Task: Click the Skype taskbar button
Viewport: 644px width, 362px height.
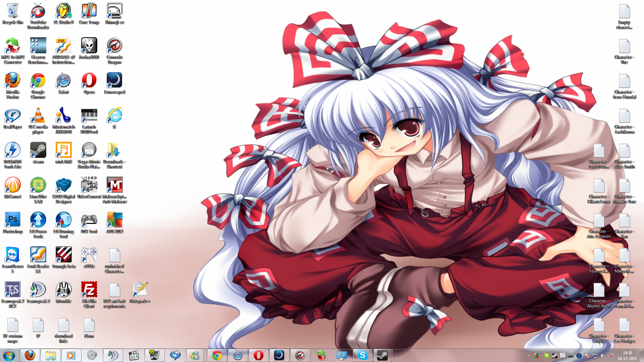Action: coord(363,355)
